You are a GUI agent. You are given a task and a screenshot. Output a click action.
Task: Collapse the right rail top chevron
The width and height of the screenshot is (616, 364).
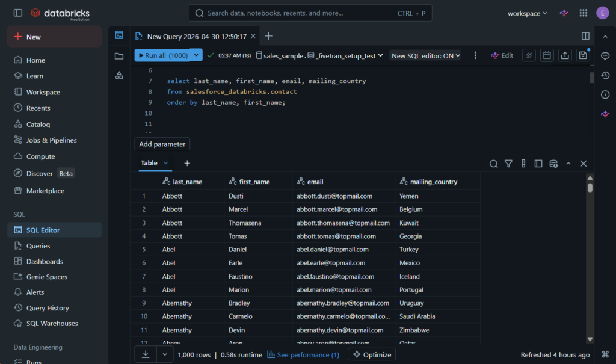tap(605, 37)
